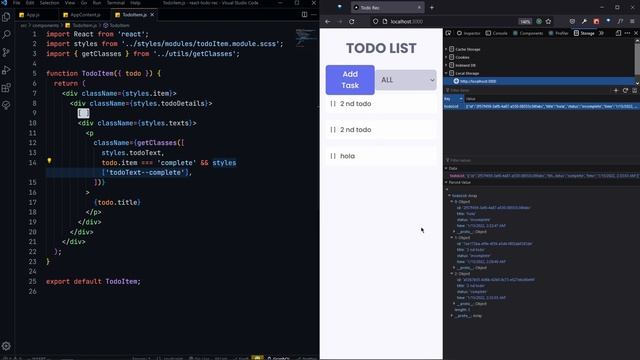Open the Terminal menu in VS Code
This screenshot has width=640, height=360.
[x=116, y=3]
